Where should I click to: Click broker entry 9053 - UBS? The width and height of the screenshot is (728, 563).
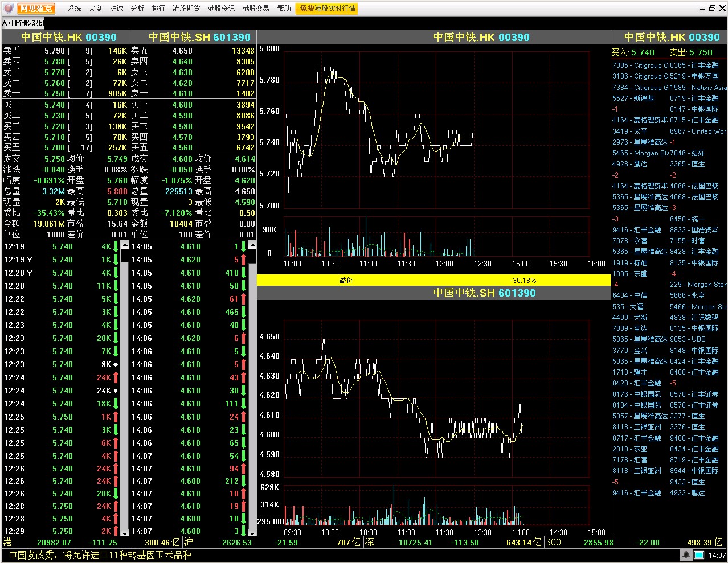coord(688,339)
